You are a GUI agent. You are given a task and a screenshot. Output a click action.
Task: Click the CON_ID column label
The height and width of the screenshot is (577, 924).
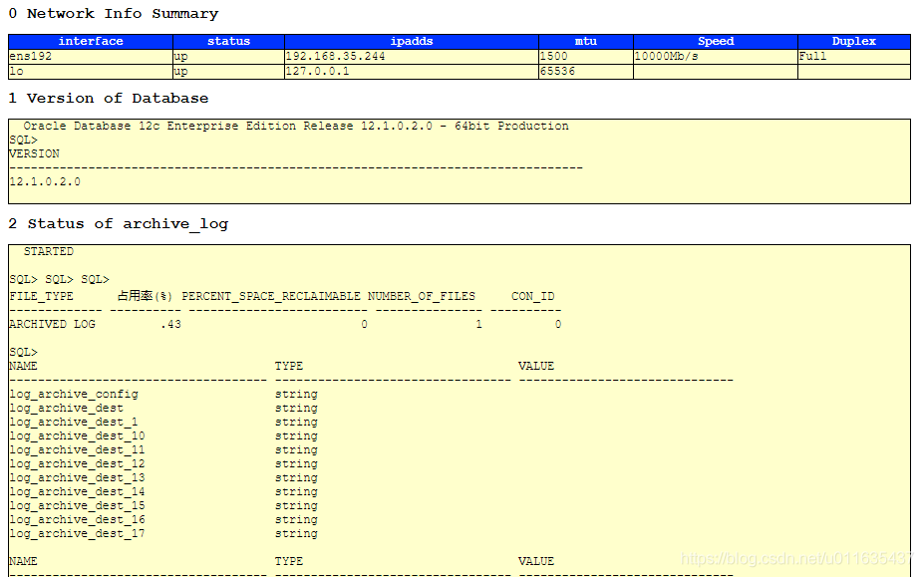pos(532,296)
